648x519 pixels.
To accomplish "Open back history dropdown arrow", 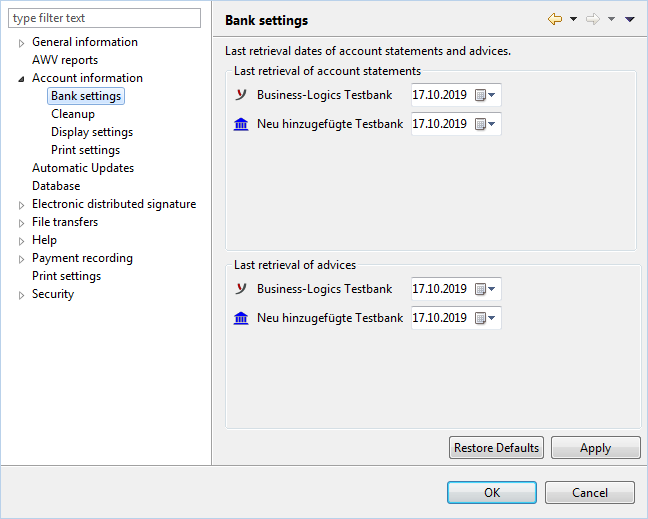I will [x=573, y=19].
